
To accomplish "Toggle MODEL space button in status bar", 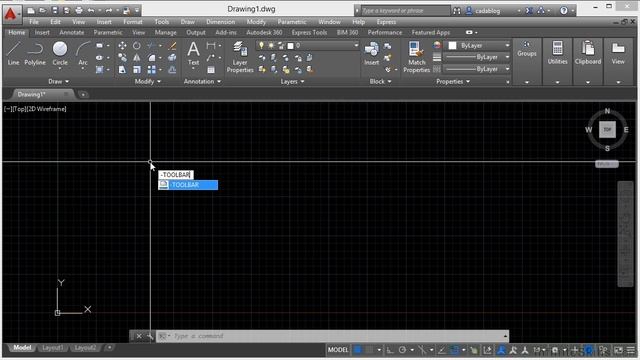I will (338, 350).
